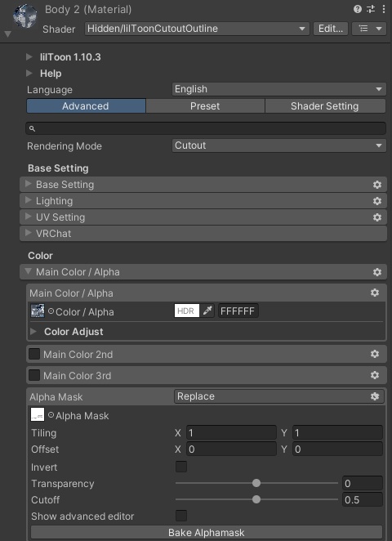Switch to the Shader Setting tab

(x=325, y=106)
